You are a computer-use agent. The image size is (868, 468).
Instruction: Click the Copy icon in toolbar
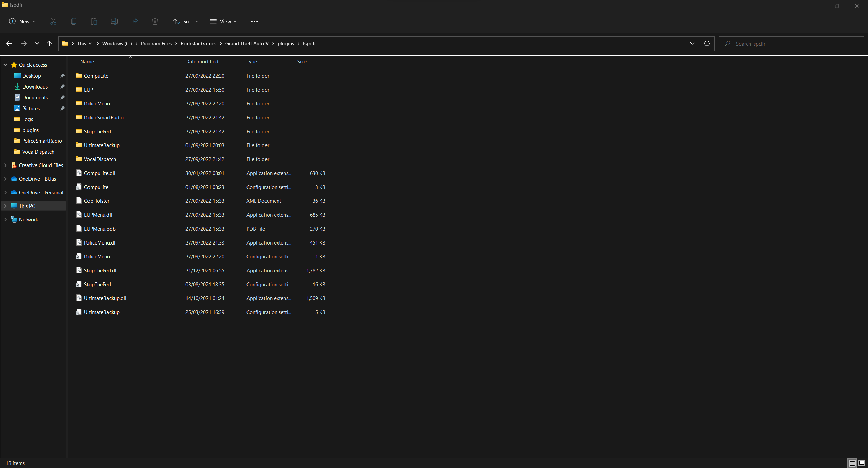coord(74,21)
